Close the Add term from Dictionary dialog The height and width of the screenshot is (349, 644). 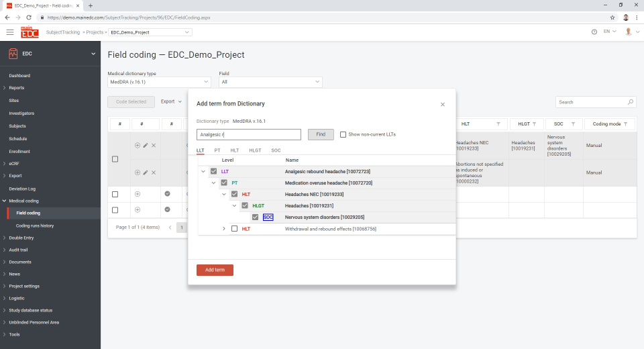point(443,105)
